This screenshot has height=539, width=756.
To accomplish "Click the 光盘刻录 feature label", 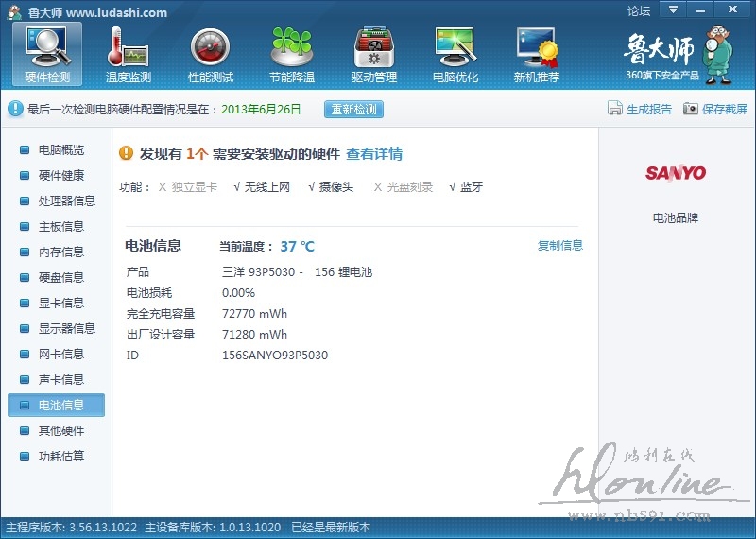I will [410, 186].
